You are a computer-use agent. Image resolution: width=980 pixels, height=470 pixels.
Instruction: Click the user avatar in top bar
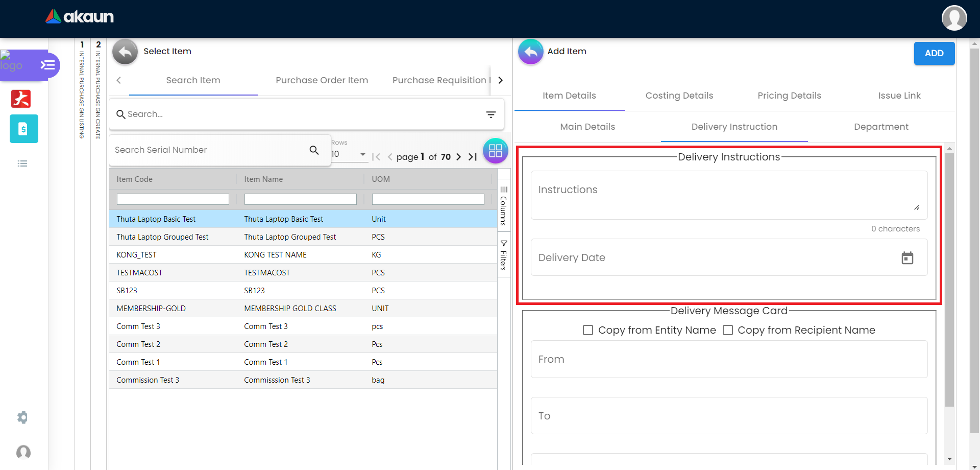(954, 18)
